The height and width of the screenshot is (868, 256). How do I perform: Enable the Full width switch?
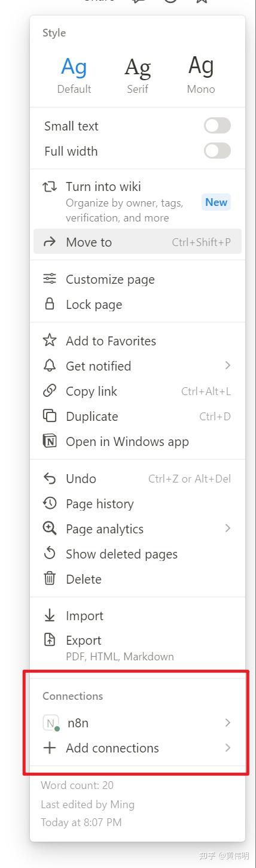point(217,151)
